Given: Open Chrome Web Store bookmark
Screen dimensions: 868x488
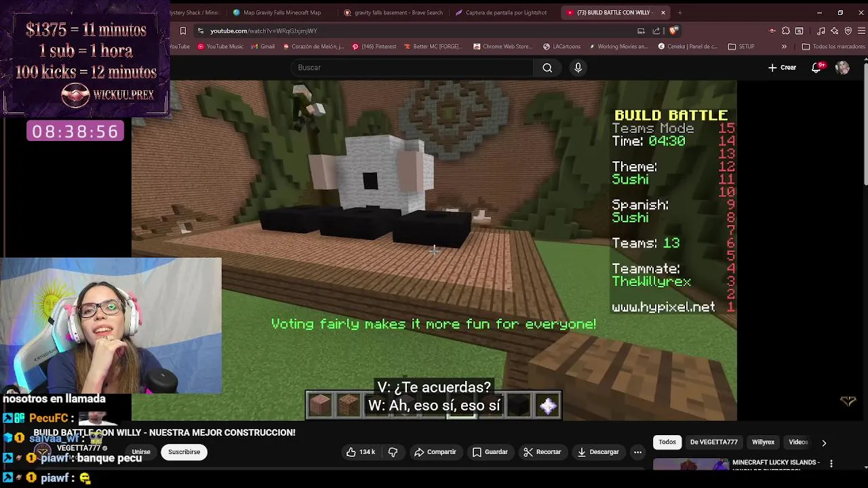Looking at the screenshot, I should pos(503,47).
